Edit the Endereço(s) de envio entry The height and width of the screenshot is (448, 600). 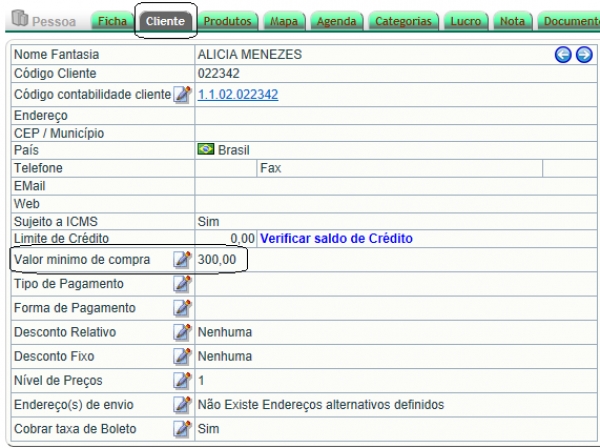[182, 404]
